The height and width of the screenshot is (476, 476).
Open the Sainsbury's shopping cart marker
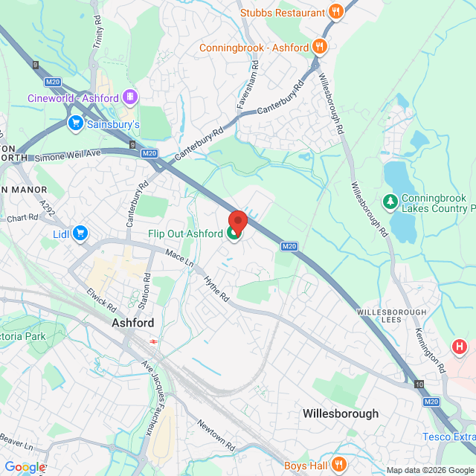coord(76,123)
